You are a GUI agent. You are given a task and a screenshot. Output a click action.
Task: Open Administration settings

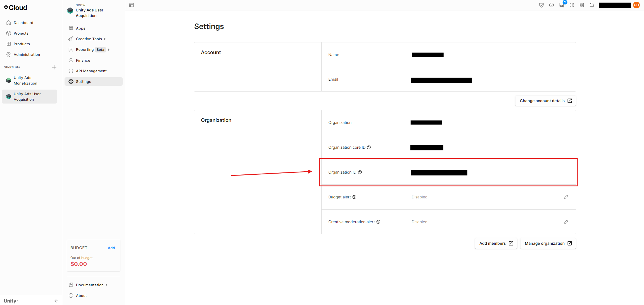[26, 54]
